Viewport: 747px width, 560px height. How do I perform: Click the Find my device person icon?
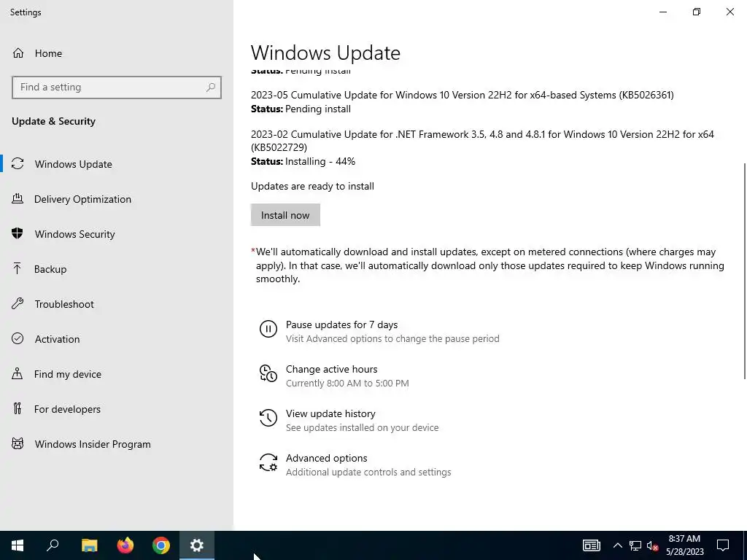click(18, 373)
